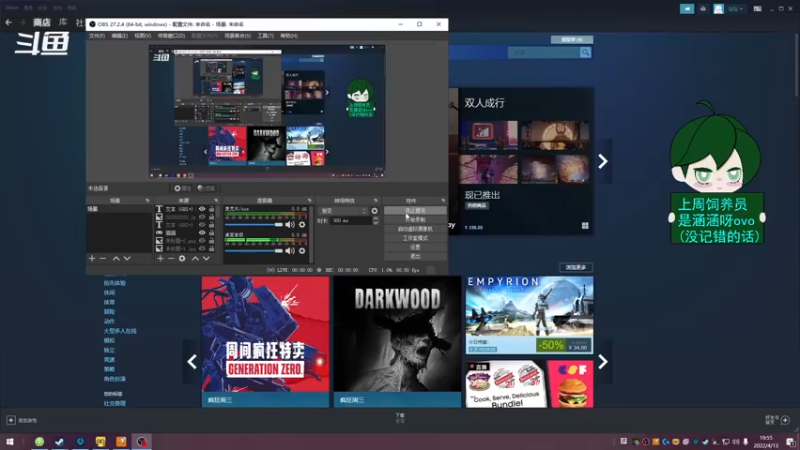This screenshot has height=450, width=800.
Task: Pop out the Scenes dock header icon
Action: [147, 201]
